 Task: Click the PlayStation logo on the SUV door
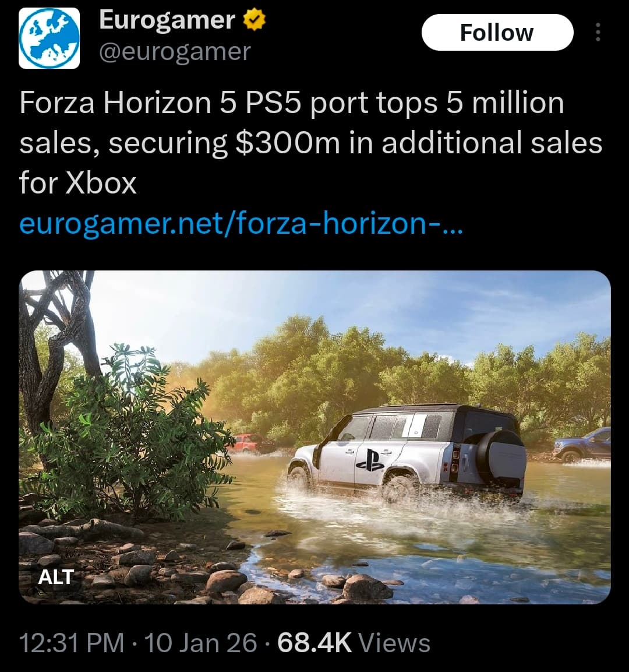[x=369, y=460]
